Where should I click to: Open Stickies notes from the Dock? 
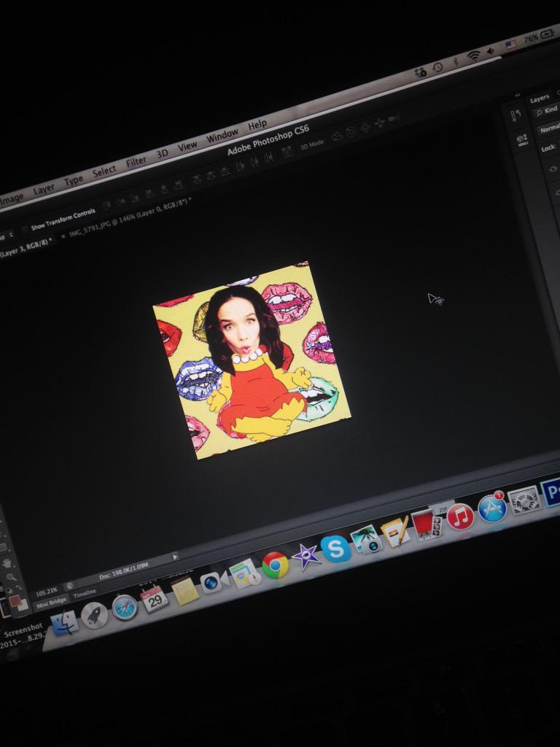point(184,591)
